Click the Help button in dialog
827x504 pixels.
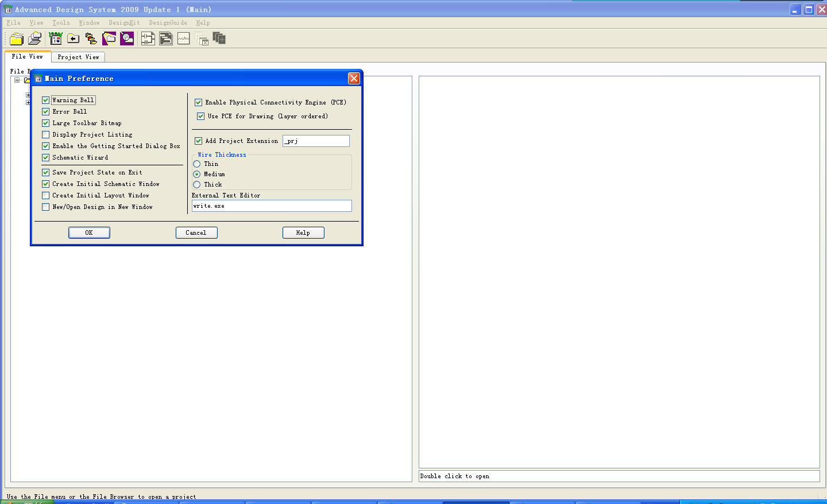pyautogui.click(x=303, y=232)
